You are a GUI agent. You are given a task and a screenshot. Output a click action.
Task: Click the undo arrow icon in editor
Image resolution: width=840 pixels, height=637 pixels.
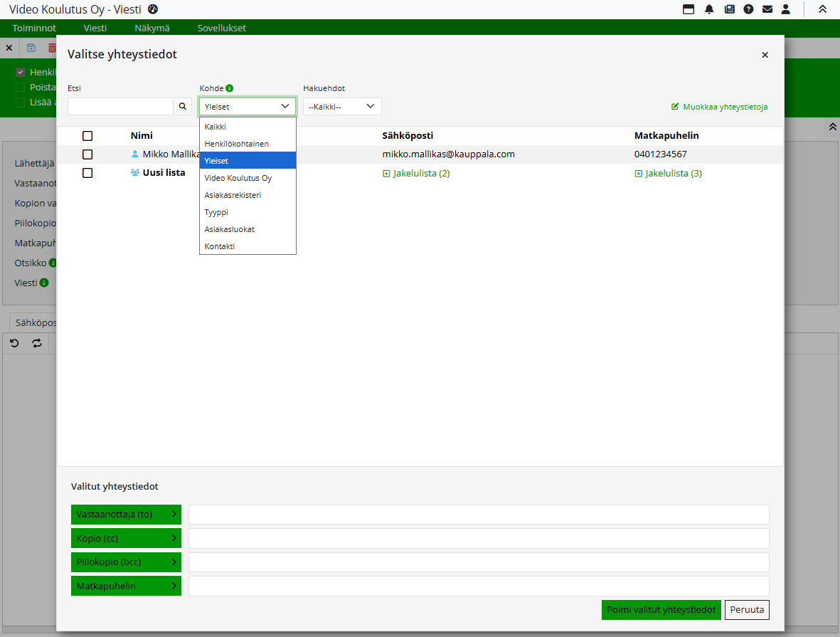[x=14, y=343]
